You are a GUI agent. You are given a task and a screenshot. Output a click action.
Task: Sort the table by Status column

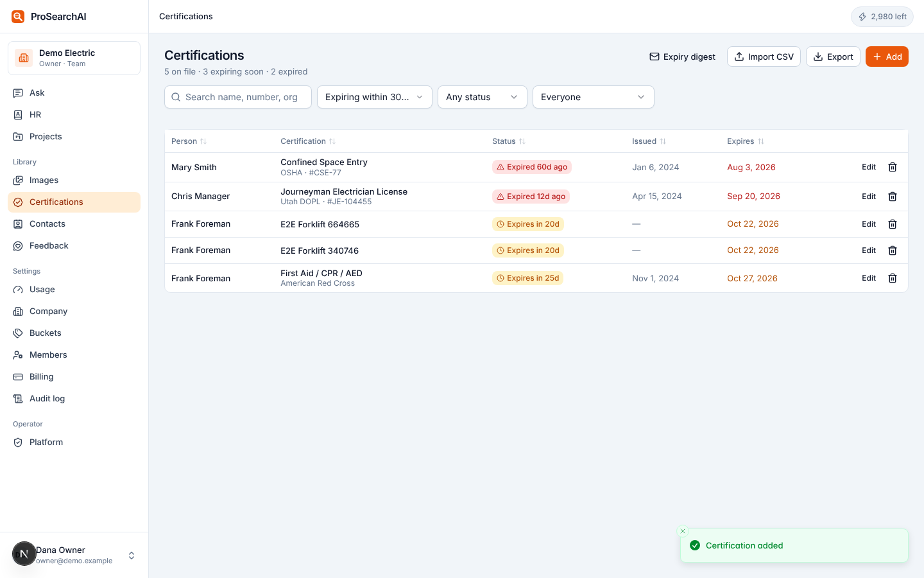pyautogui.click(x=509, y=141)
